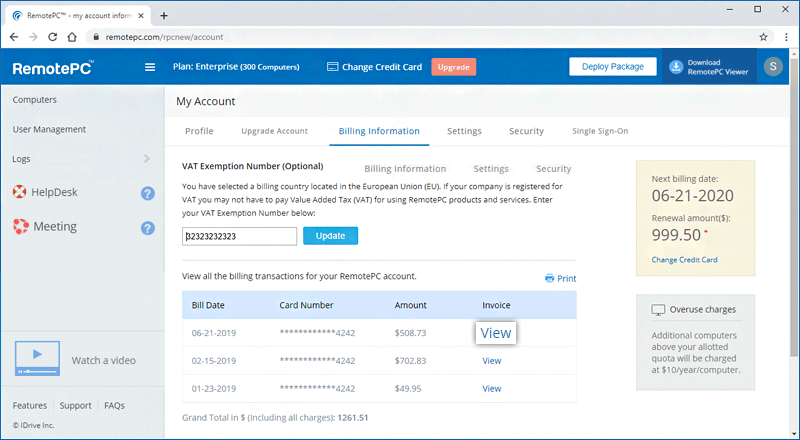Click the padlock site info icon

[x=95, y=37]
